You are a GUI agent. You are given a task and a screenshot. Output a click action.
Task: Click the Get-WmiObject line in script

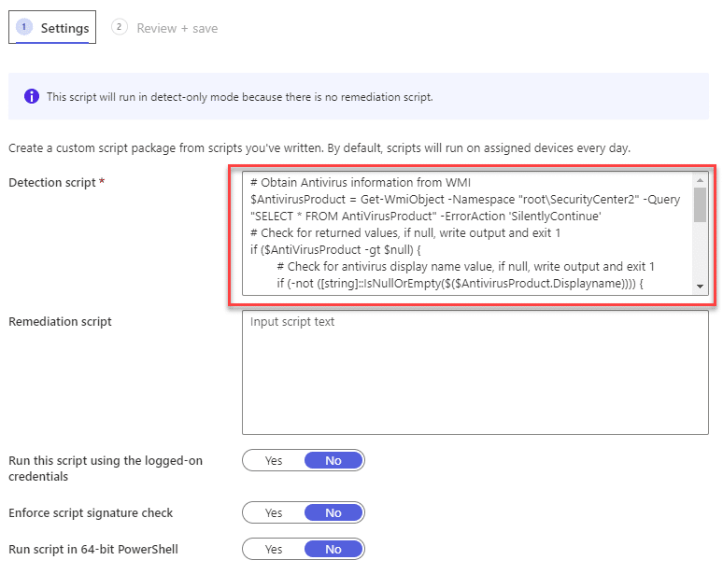[x=465, y=200]
